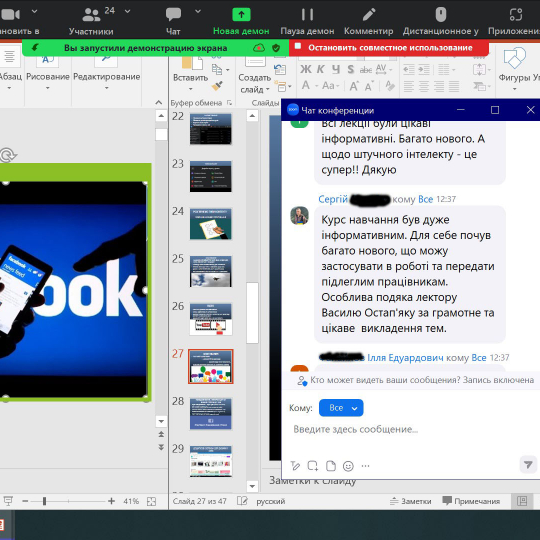Toggle underline Ч formatting
Viewport: 540px width, 540px height.
[x=336, y=69]
